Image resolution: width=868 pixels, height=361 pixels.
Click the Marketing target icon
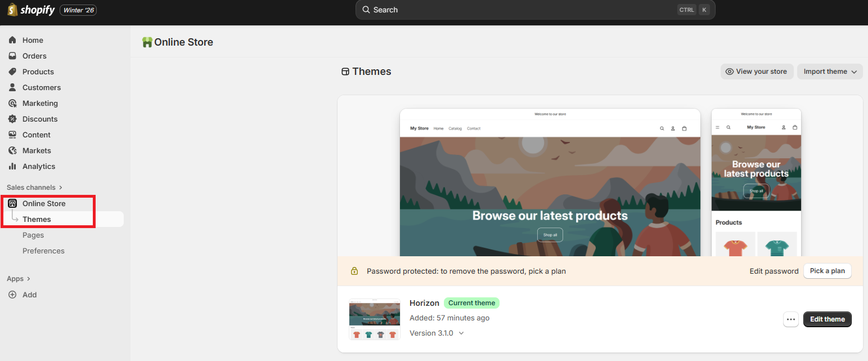pos(12,103)
